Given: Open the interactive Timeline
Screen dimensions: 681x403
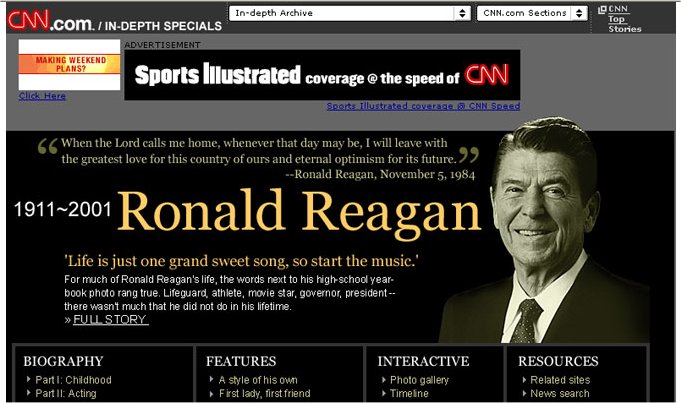Looking at the screenshot, I should [409, 394].
